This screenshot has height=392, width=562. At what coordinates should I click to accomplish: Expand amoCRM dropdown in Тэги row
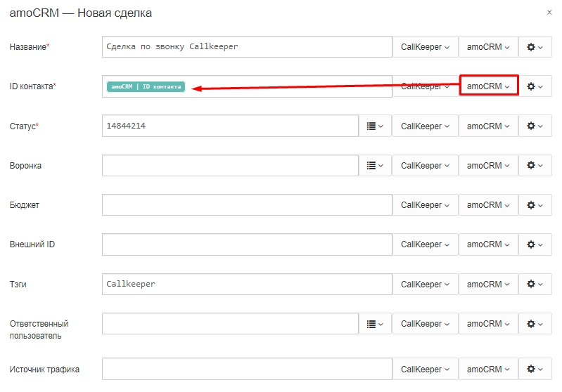488,285
